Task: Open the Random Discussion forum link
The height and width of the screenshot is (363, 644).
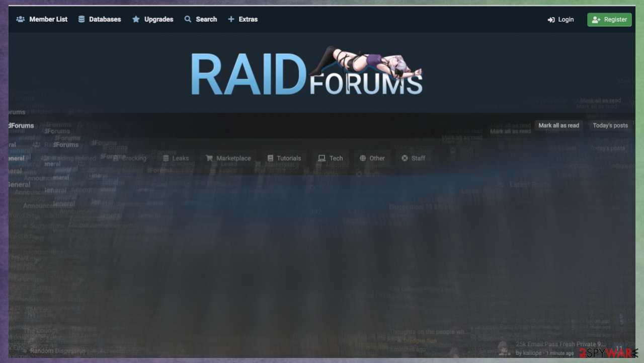Action: click(57, 351)
